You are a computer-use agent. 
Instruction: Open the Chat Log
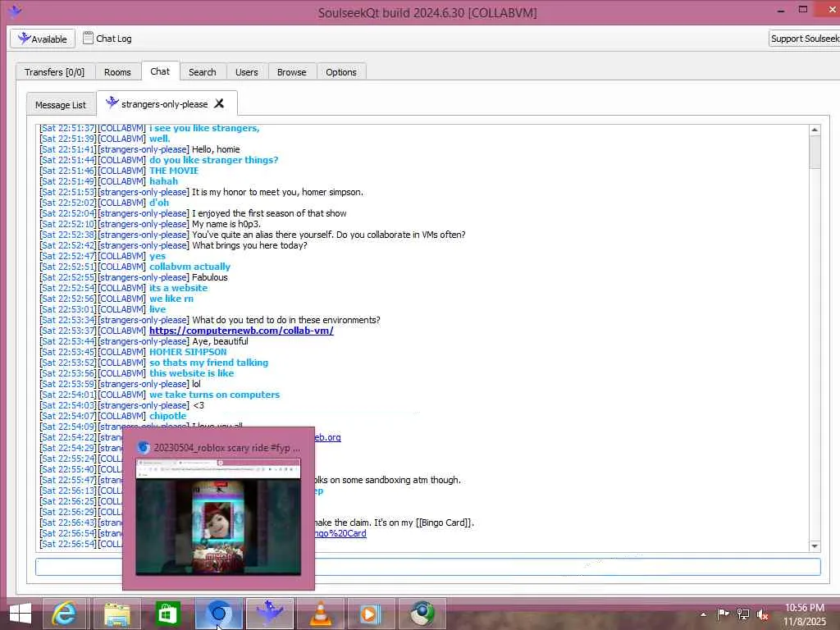click(107, 39)
